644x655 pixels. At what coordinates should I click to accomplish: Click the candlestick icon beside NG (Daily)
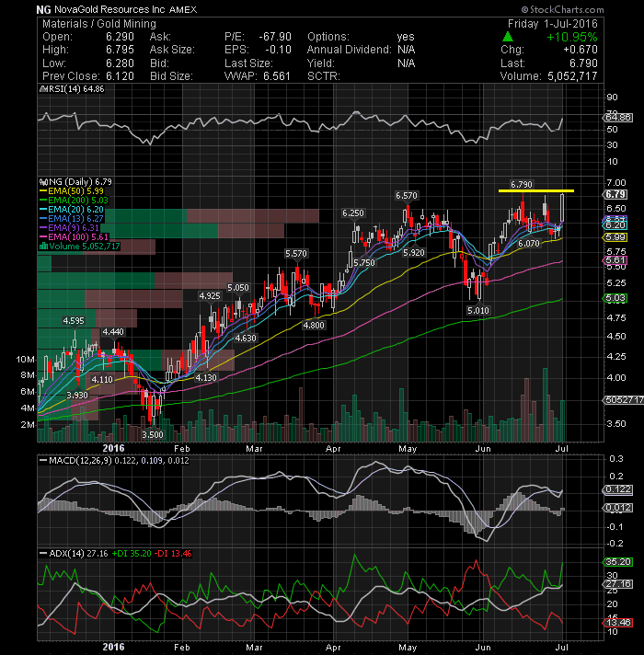(43, 182)
